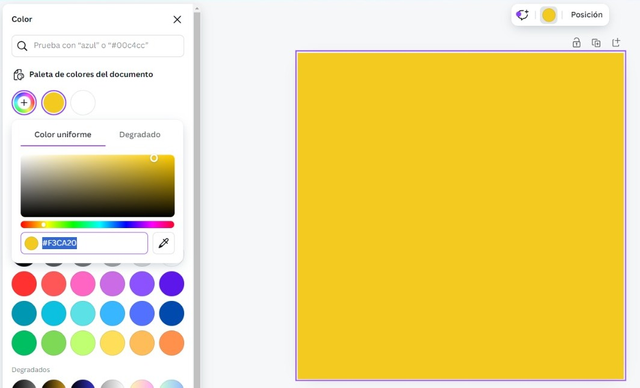Pick the pink swatch

[x=83, y=284]
